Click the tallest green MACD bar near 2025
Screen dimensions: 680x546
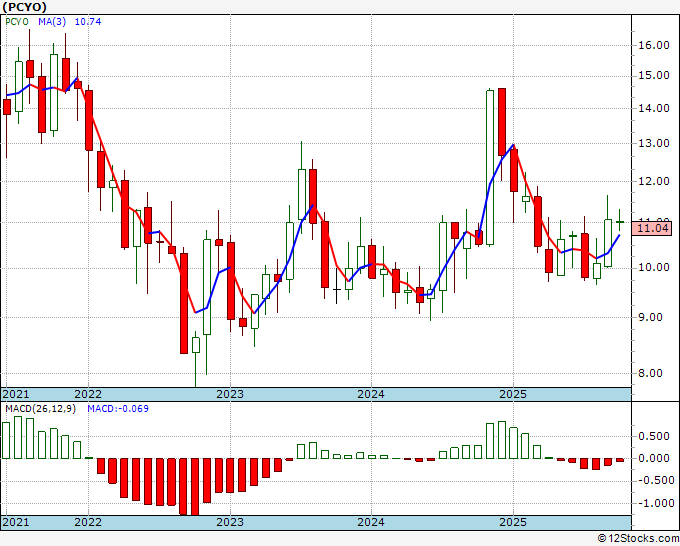point(502,440)
